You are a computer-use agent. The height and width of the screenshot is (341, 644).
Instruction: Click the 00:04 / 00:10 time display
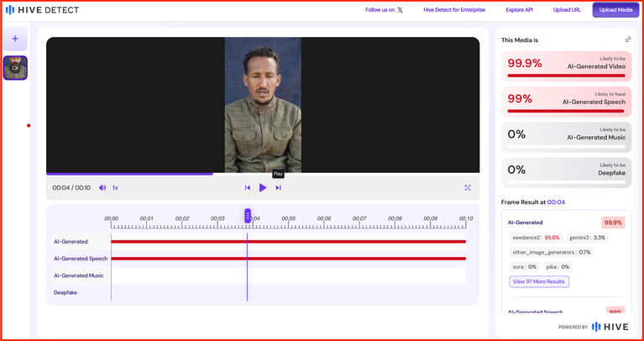pyautogui.click(x=71, y=188)
